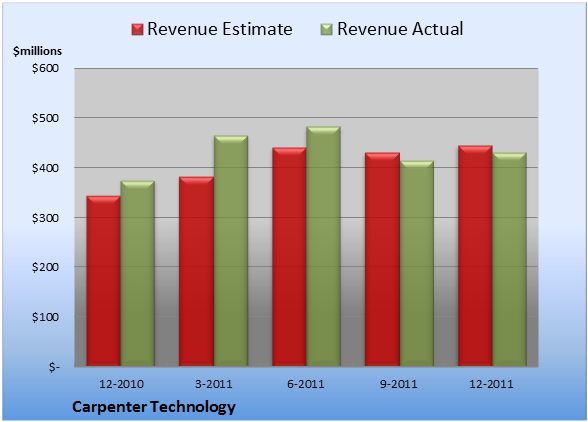Select the green actual bar for 3-2011

[x=231, y=251]
